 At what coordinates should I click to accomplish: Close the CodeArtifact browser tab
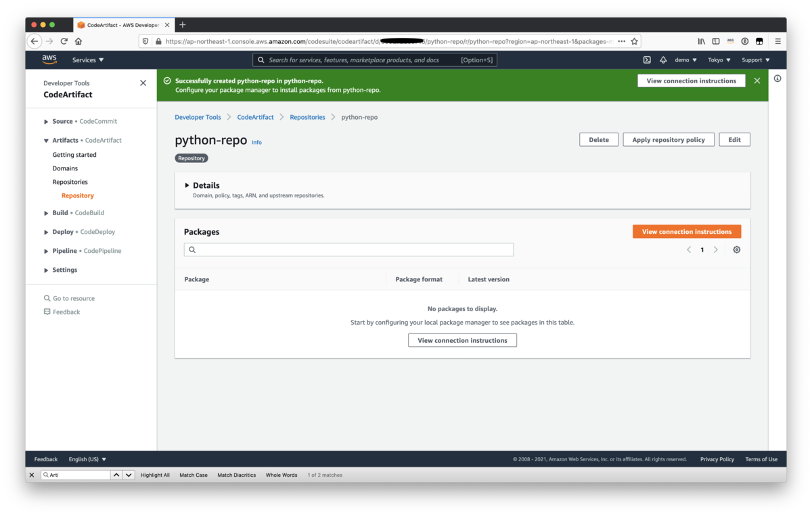(x=167, y=25)
